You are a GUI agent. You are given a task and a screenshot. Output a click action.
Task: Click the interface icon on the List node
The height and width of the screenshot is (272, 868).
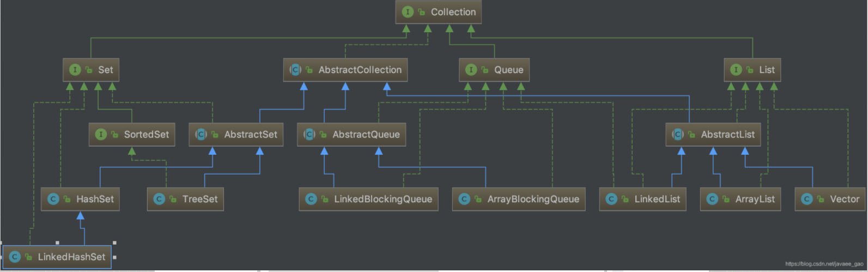coord(736,69)
